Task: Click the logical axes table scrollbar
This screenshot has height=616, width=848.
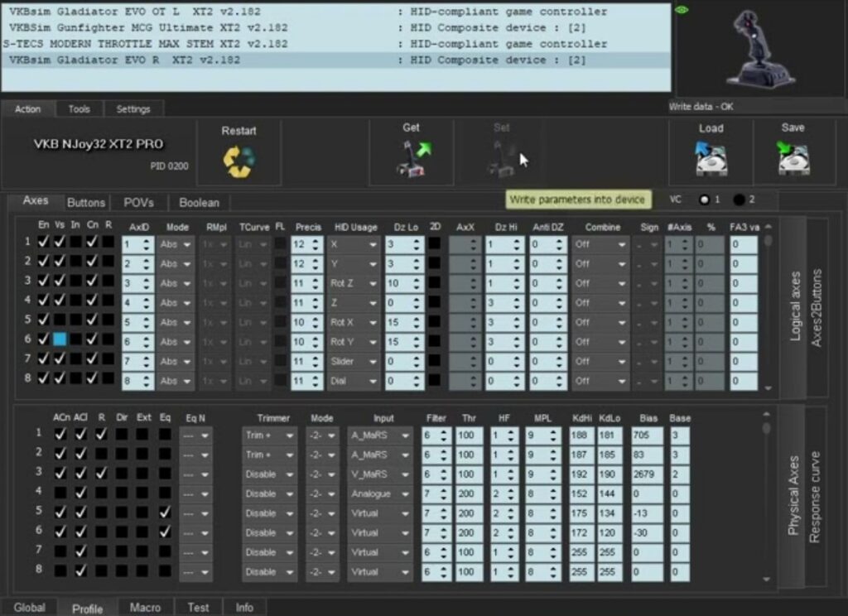Action: pos(768,307)
